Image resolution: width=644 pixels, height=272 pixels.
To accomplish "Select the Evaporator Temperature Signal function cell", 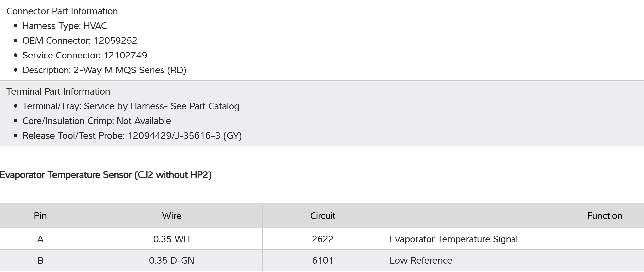I will tap(453, 239).
